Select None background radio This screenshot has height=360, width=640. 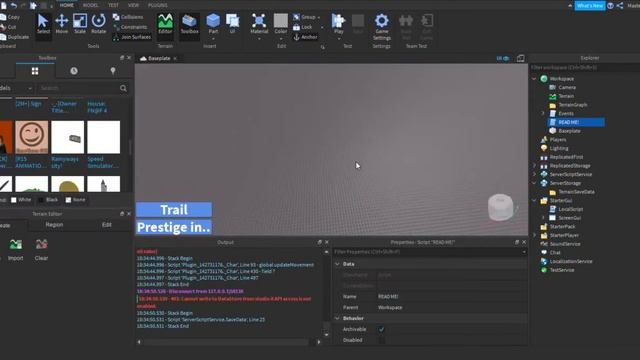click(69, 200)
